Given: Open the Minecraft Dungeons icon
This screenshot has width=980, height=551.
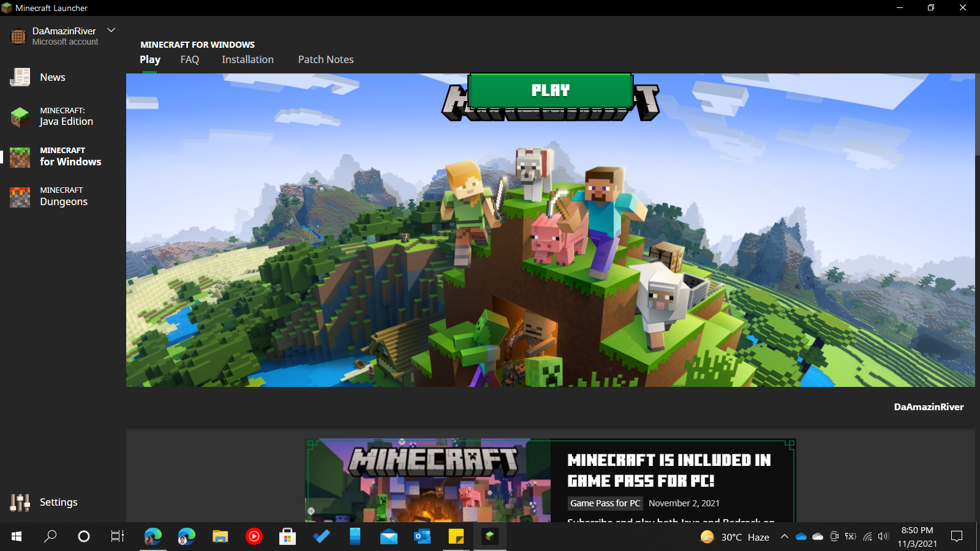Looking at the screenshot, I should (20, 197).
